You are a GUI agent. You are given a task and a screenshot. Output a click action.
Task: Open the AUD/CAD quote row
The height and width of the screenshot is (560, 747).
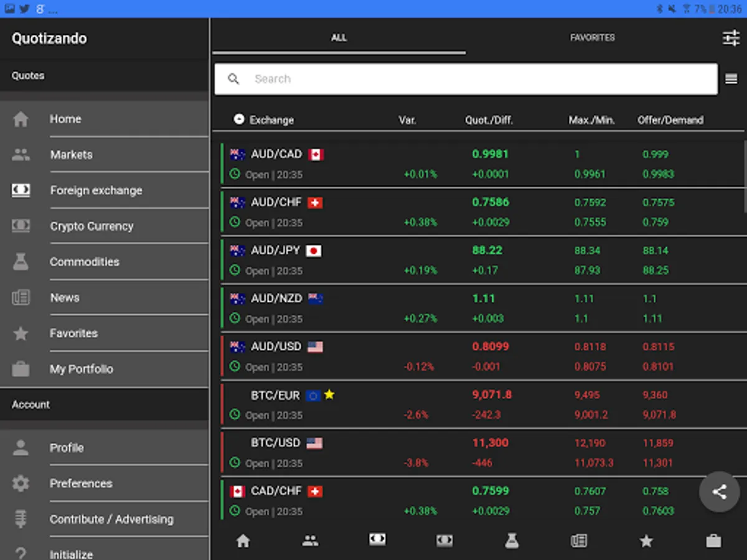point(482,164)
